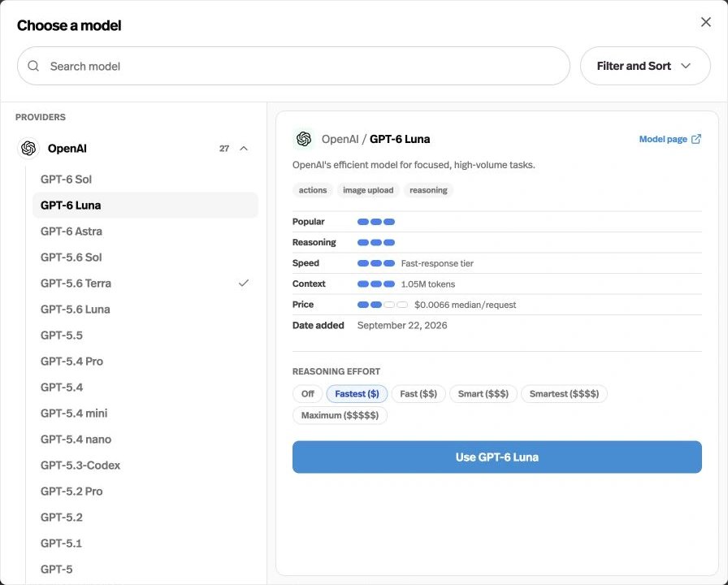Screen dimensions: 728x585
Task: Focus the Search model input field
Action: pos(293,66)
